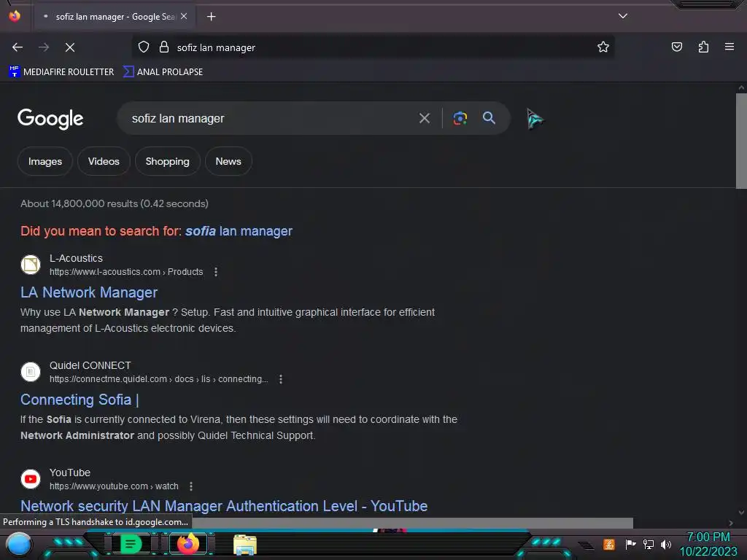The height and width of the screenshot is (560, 747).
Task: Click the YouTube favicon in results
Action: point(31,479)
